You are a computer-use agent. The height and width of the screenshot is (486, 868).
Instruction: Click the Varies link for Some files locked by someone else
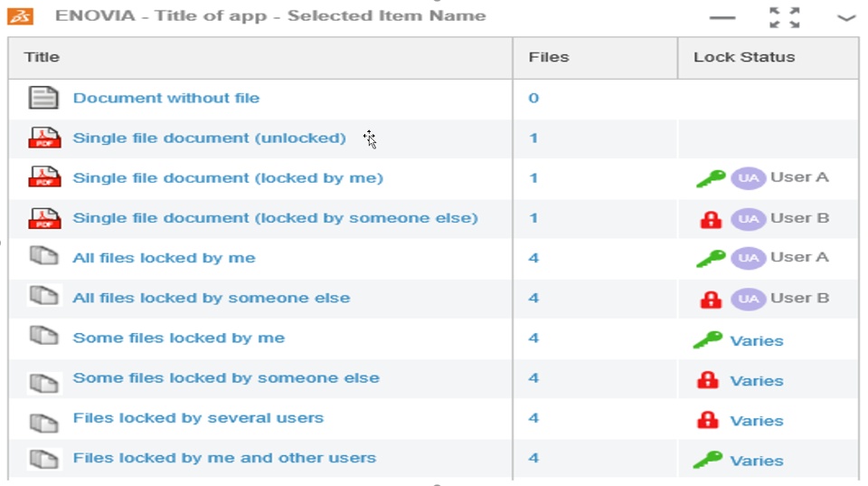(757, 381)
